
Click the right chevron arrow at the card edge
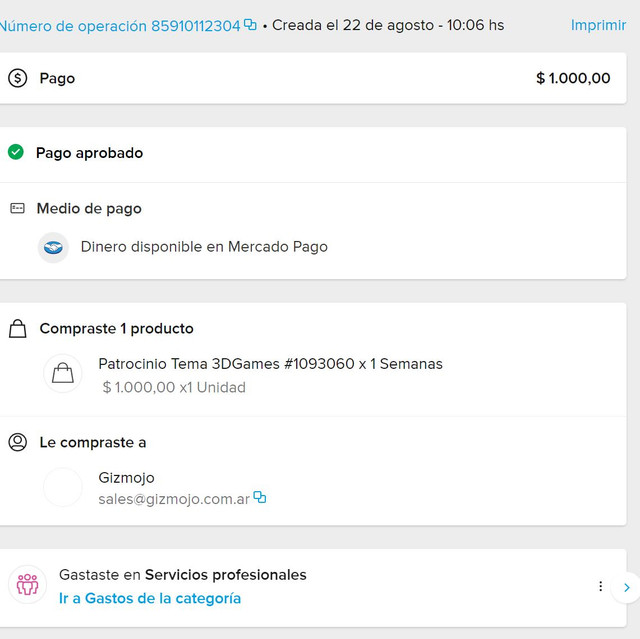[x=627, y=588]
